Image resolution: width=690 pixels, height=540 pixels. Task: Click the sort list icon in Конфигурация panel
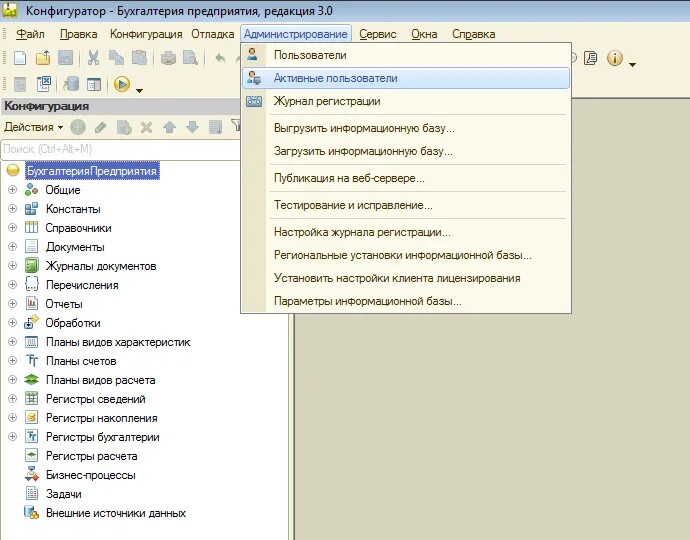(x=215, y=127)
